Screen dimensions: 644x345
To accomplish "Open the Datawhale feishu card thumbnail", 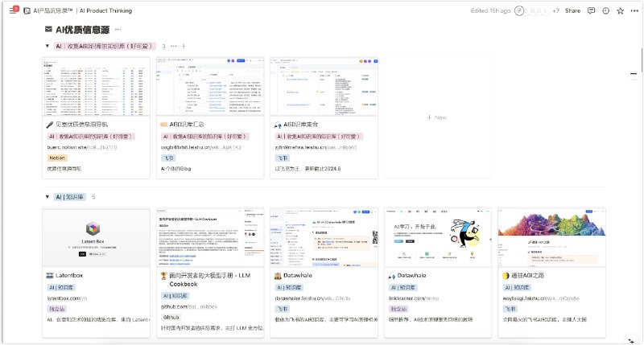I will [324, 238].
